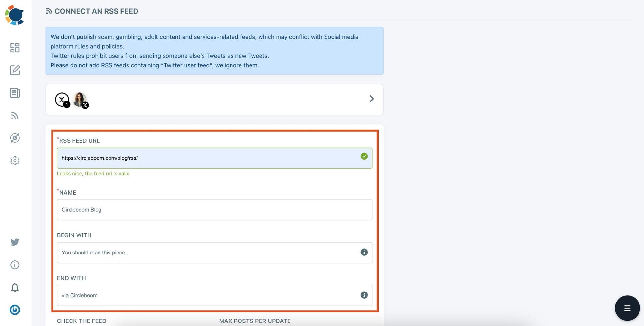
Task: Open the dashboard grid icon
Action: click(14, 48)
